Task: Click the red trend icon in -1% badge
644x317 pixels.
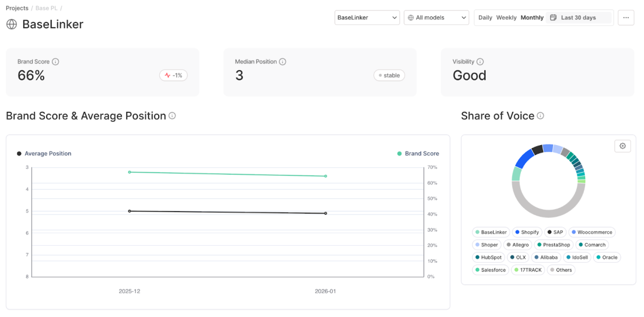Action: pyautogui.click(x=168, y=76)
